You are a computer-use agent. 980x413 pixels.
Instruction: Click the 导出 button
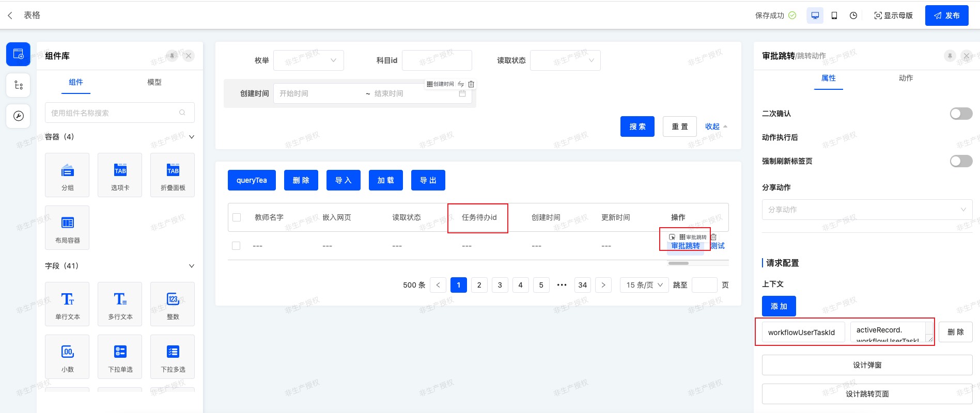click(x=428, y=180)
